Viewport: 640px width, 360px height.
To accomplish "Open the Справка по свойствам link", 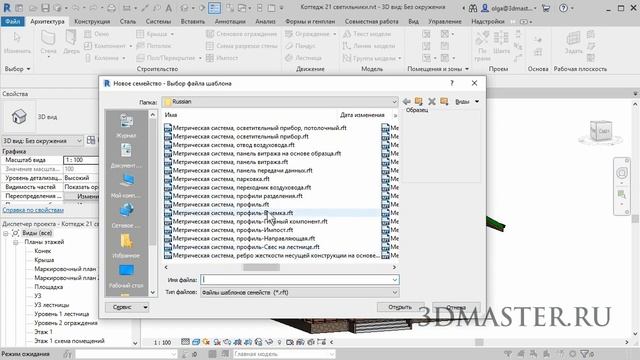I will [x=33, y=210].
